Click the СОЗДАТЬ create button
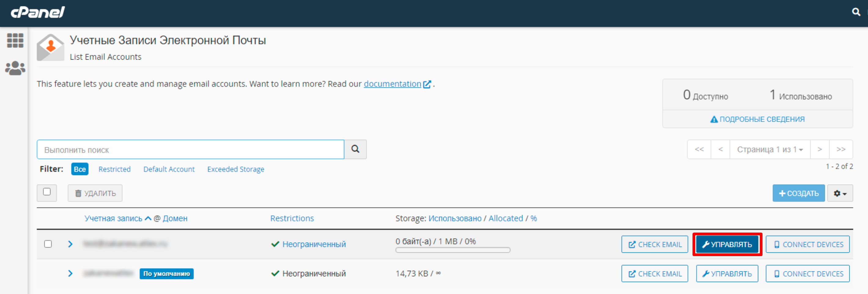868x294 pixels. tap(799, 193)
